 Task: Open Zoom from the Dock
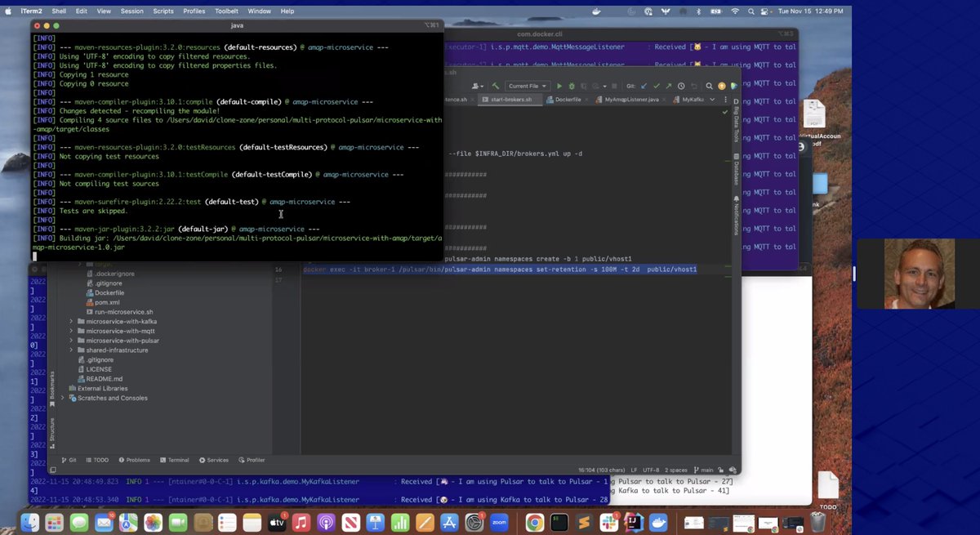499,521
